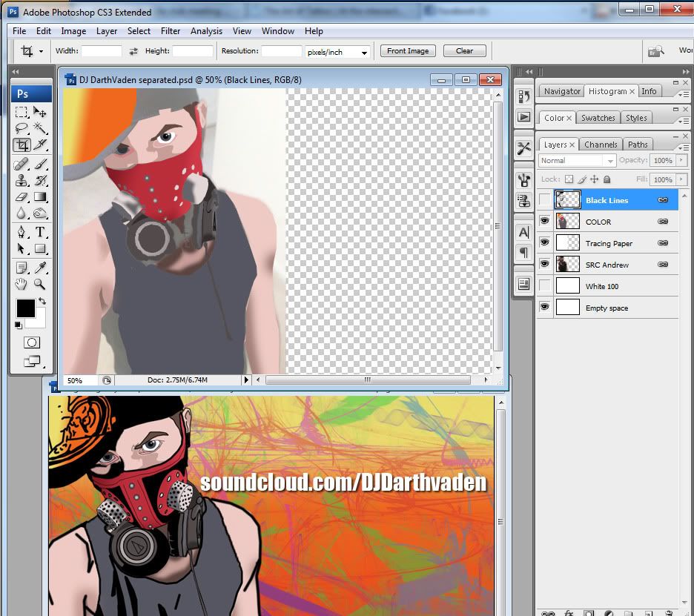The height and width of the screenshot is (616, 694).
Task: Select the Magic Wand tool
Action: coord(40,128)
